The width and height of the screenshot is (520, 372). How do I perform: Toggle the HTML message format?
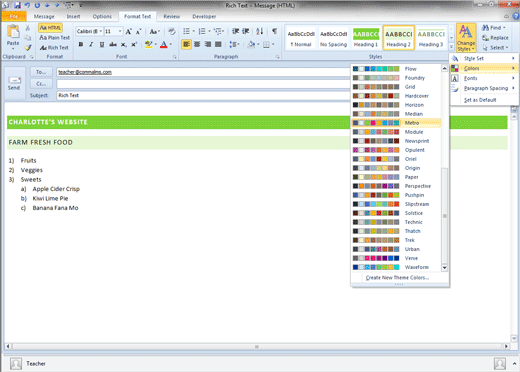[50, 28]
